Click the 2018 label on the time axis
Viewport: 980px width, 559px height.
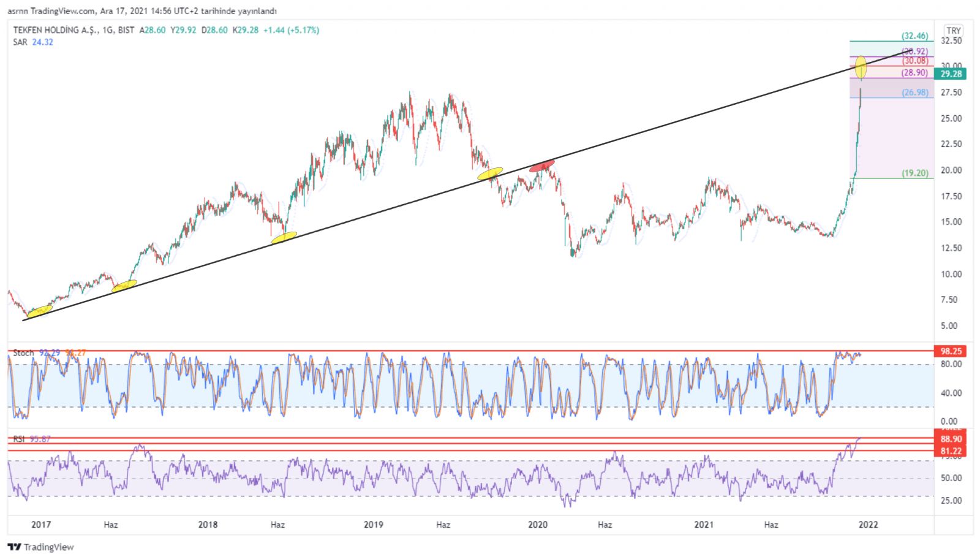pyautogui.click(x=208, y=525)
